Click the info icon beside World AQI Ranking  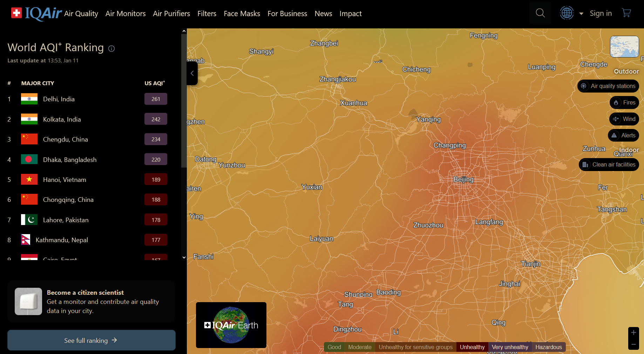(x=111, y=49)
